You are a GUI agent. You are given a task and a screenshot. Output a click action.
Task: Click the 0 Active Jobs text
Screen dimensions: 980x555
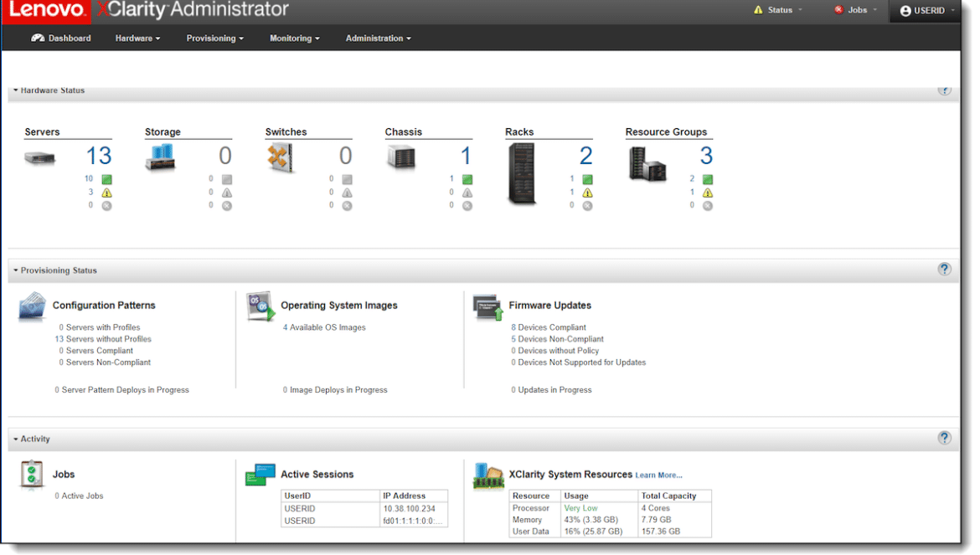click(x=79, y=496)
